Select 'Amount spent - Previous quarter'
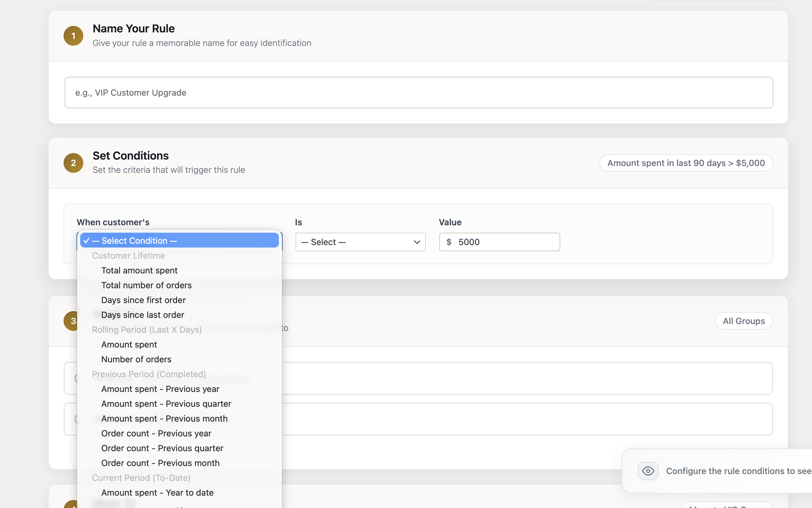The height and width of the screenshot is (508, 812). 166,403
